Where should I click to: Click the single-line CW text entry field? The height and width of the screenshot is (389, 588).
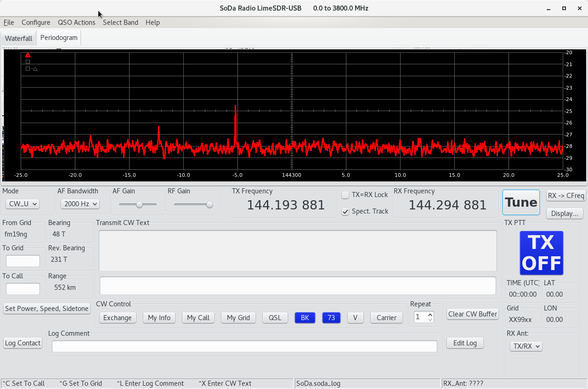click(x=298, y=286)
